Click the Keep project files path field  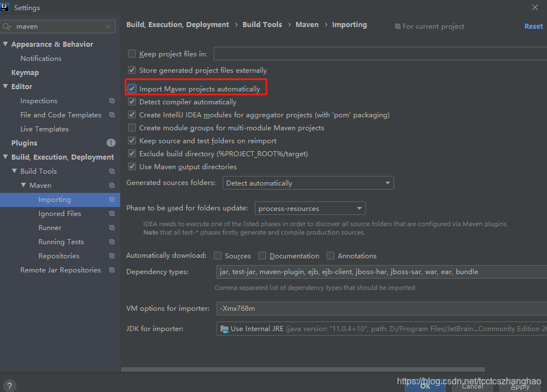(x=380, y=54)
